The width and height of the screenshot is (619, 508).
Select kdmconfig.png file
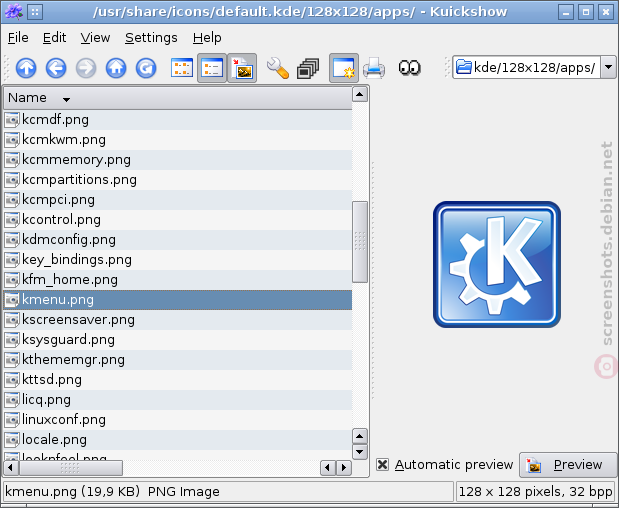tap(177, 240)
